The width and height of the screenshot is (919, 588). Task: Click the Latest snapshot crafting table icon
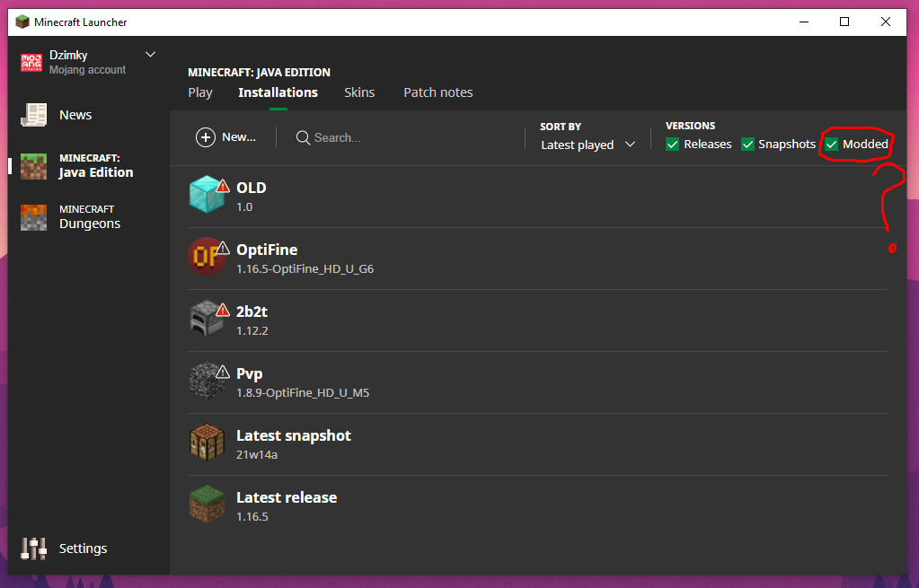point(207,443)
